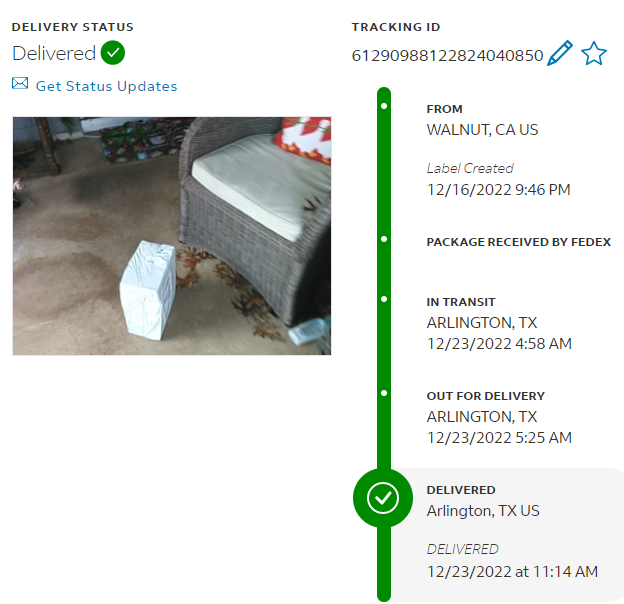Select the From Walnut timeline dot
This screenshot has width=624, height=604.
[x=384, y=106]
